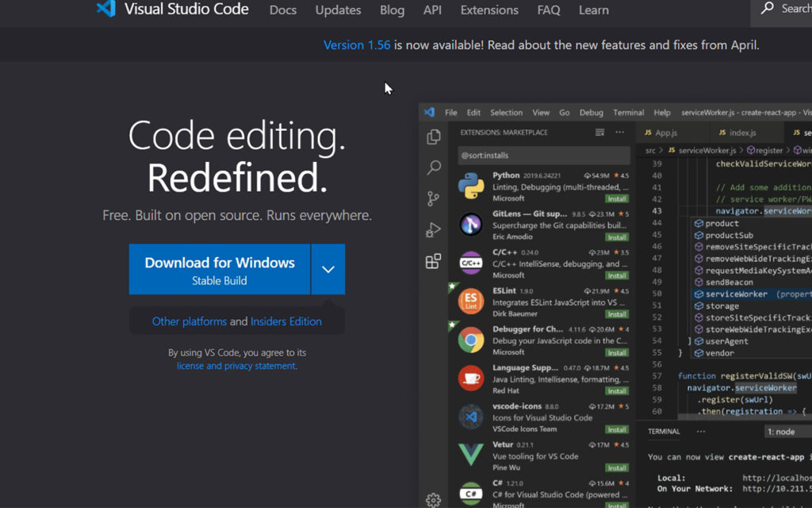Image resolution: width=812 pixels, height=508 pixels.
Task: Click the Extensions blocks icon in activity bar
Action: click(x=433, y=261)
